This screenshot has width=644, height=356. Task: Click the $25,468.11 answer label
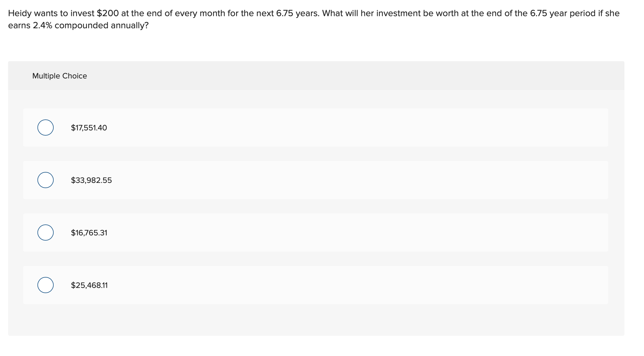[x=89, y=285]
